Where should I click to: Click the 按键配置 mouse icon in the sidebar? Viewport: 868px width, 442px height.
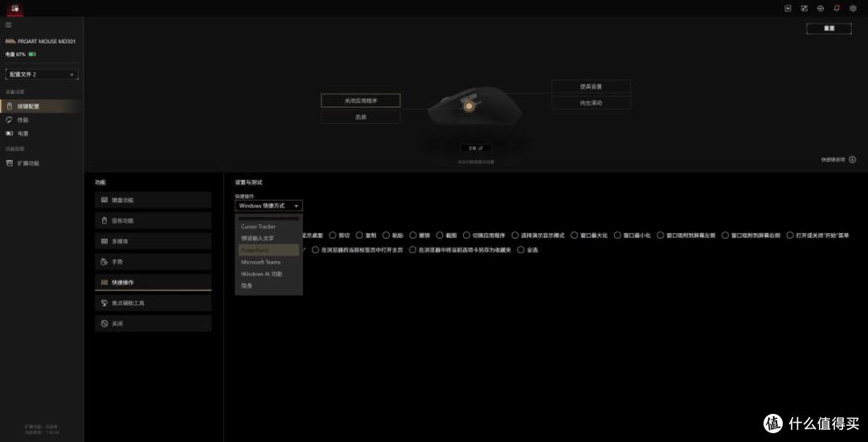click(10, 105)
